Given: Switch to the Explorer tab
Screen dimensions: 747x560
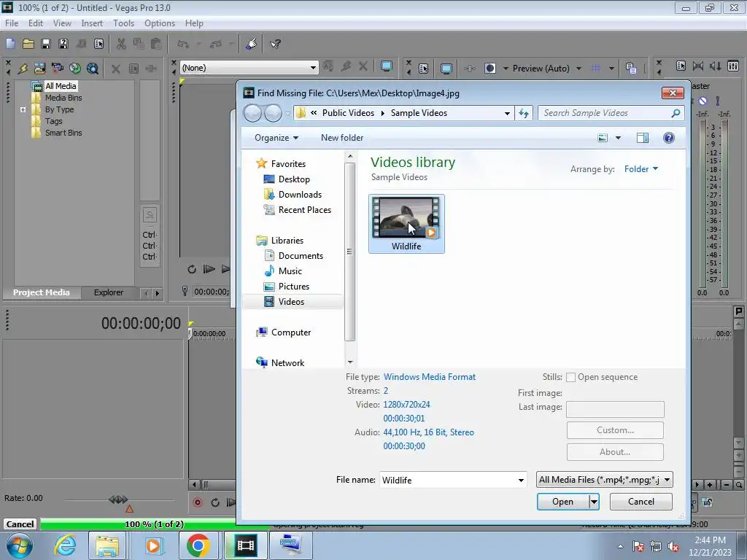Looking at the screenshot, I should [109, 293].
